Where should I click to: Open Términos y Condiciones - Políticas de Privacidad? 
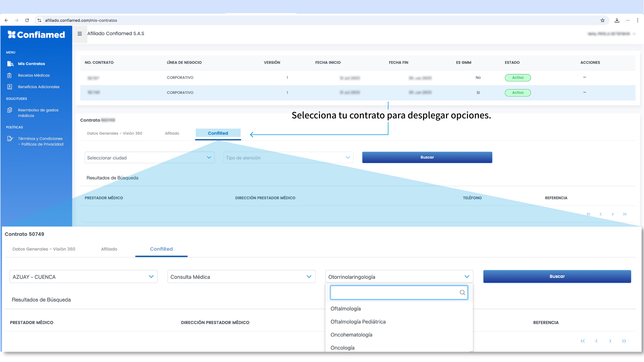[x=41, y=141]
